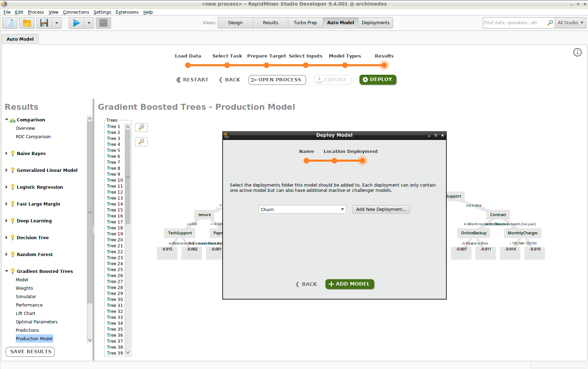Click the Naive Bayes lightbulb icon

pos(13,153)
